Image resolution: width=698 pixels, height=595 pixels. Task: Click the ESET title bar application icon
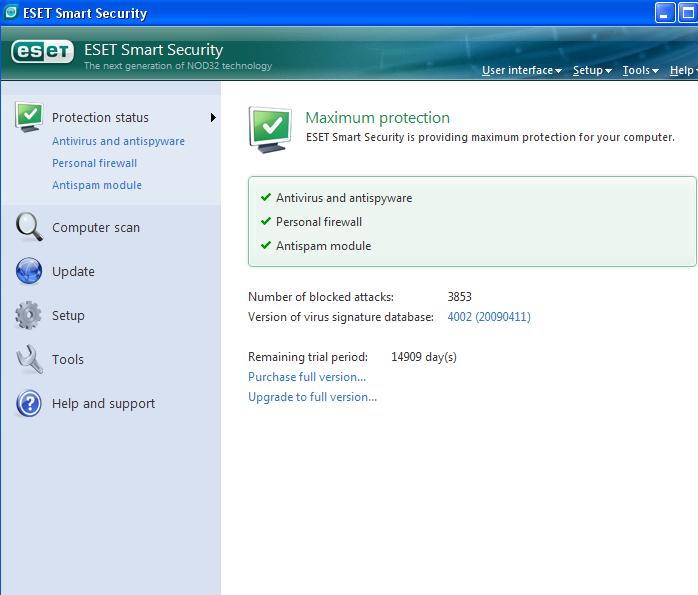point(10,12)
